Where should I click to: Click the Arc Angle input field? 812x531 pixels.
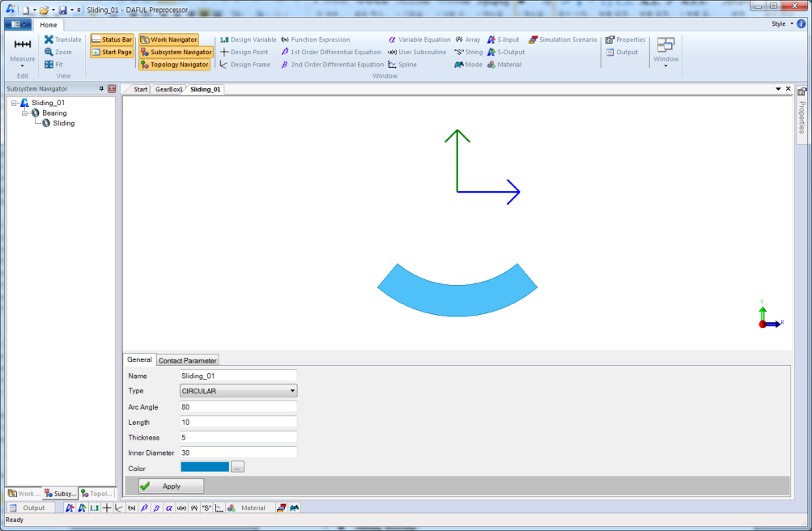(x=237, y=406)
